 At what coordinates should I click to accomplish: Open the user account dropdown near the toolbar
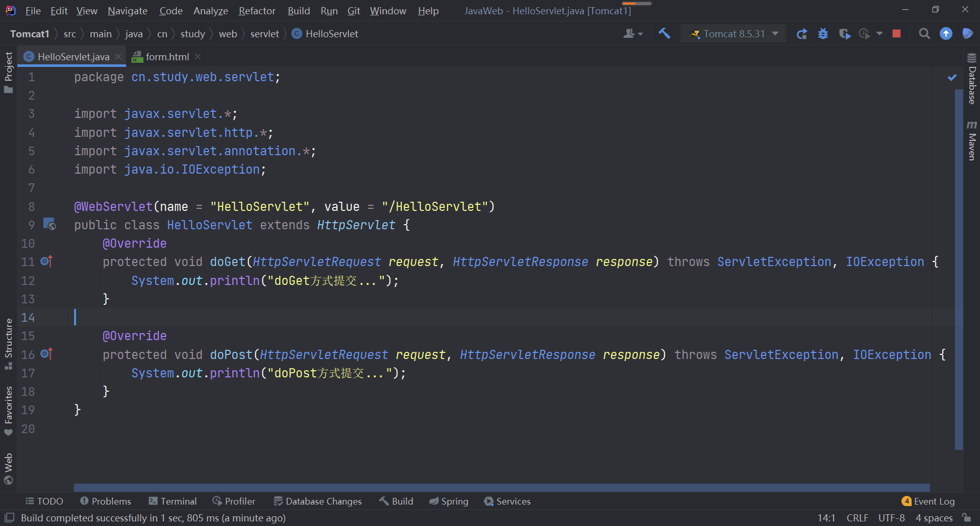pyautogui.click(x=633, y=34)
